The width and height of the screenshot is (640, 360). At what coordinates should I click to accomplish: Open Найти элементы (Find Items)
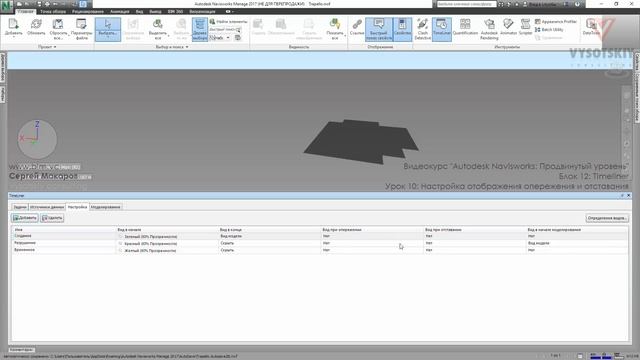pos(229,21)
